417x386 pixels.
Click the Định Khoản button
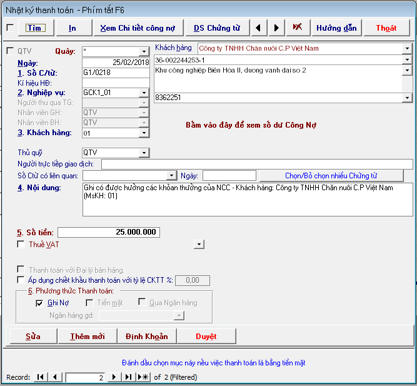147,336
